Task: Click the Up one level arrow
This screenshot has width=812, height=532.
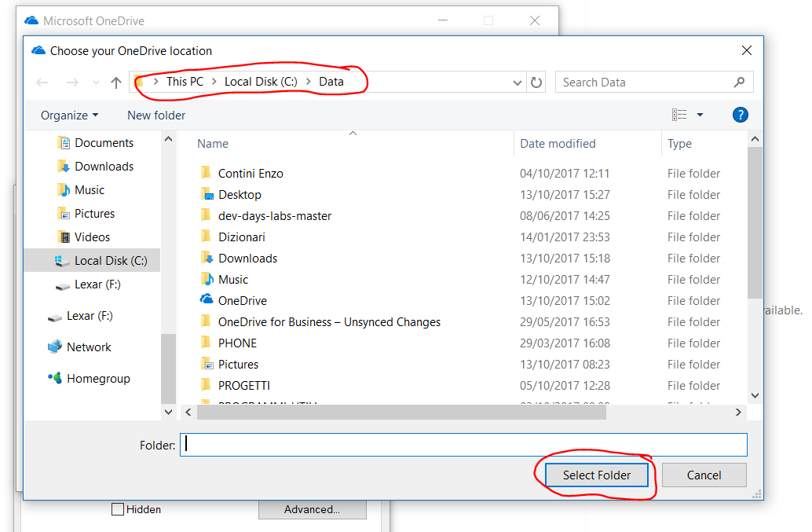Action: 116,83
